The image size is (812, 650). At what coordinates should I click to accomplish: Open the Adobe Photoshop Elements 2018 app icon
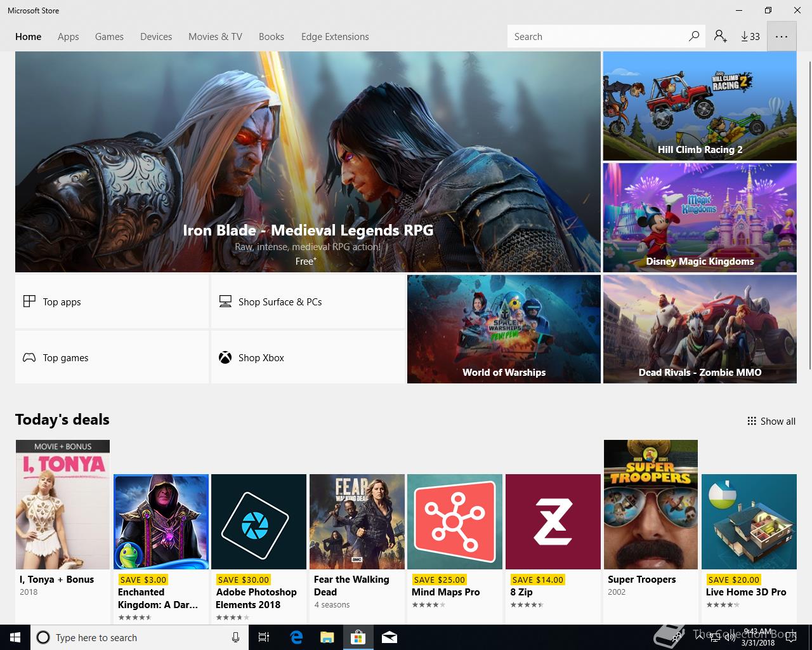[259, 522]
